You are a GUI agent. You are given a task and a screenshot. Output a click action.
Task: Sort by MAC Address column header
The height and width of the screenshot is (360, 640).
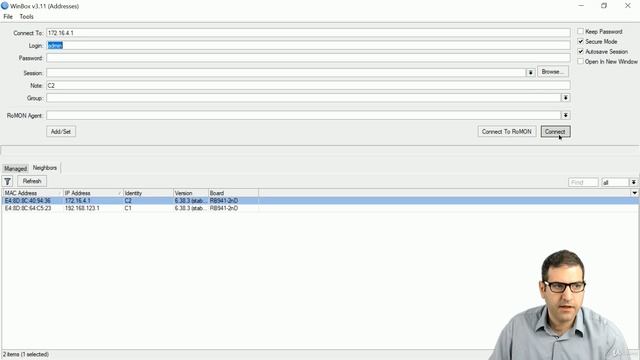pyautogui.click(x=32, y=193)
